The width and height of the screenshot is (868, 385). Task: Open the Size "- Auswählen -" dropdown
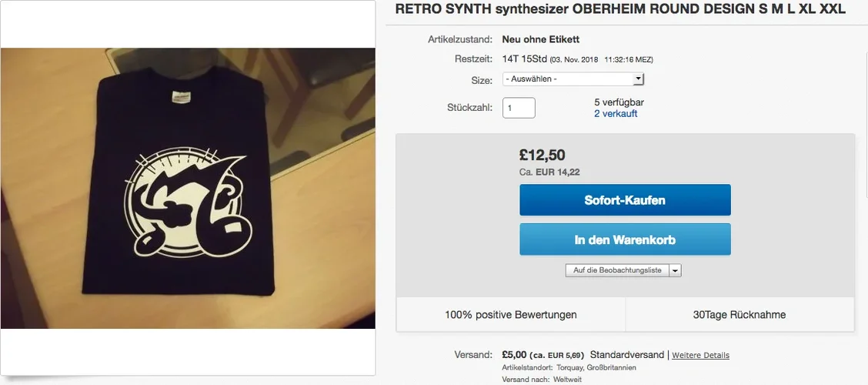(x=573, y=79)
